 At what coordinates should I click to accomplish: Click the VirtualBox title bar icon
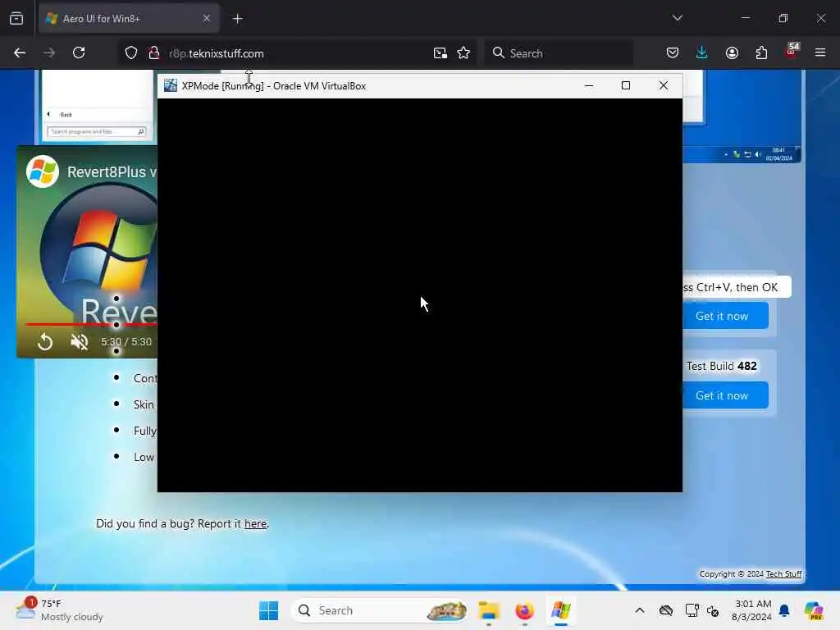point(171,85)
